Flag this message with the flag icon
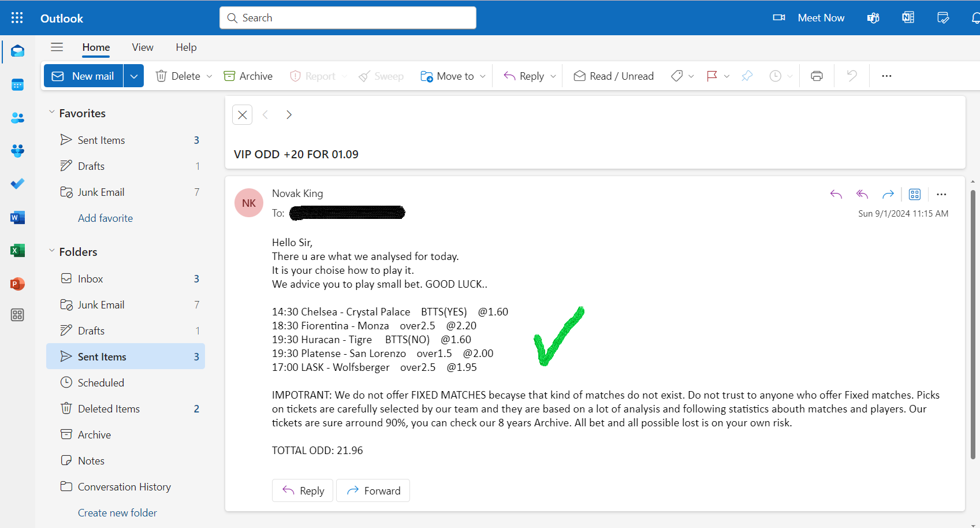Screen dimensions: 980x528 pyautogui.click(x=712, y=76)
